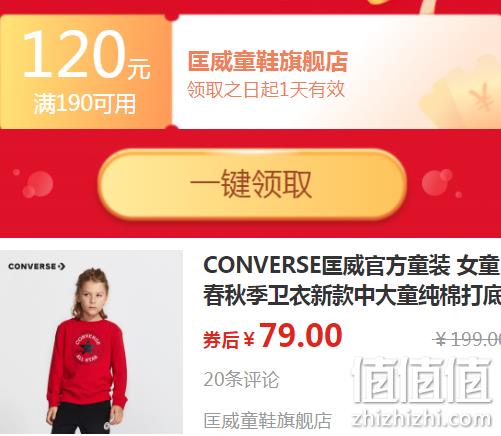Click the 春秋季卫衣新款中大童纯棉打底 title line

[352, 296]
